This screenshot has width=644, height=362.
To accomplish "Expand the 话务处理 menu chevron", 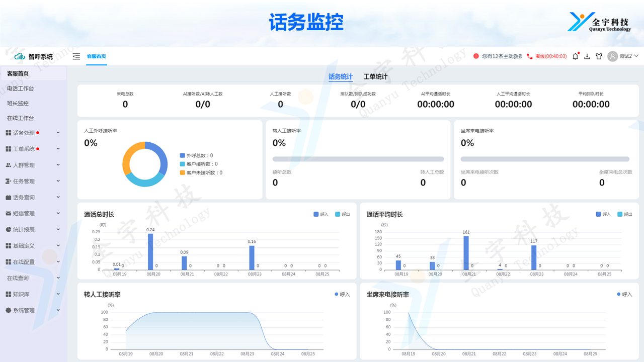I will tap(58, 133).
